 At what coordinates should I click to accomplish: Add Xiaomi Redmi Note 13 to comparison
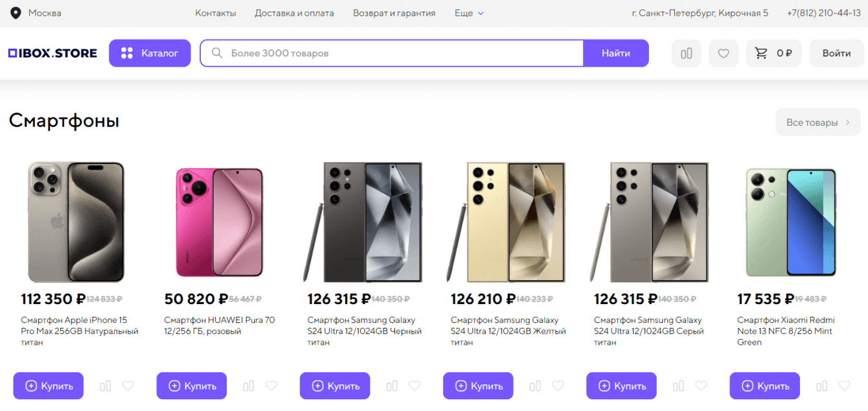click(822, 386)
